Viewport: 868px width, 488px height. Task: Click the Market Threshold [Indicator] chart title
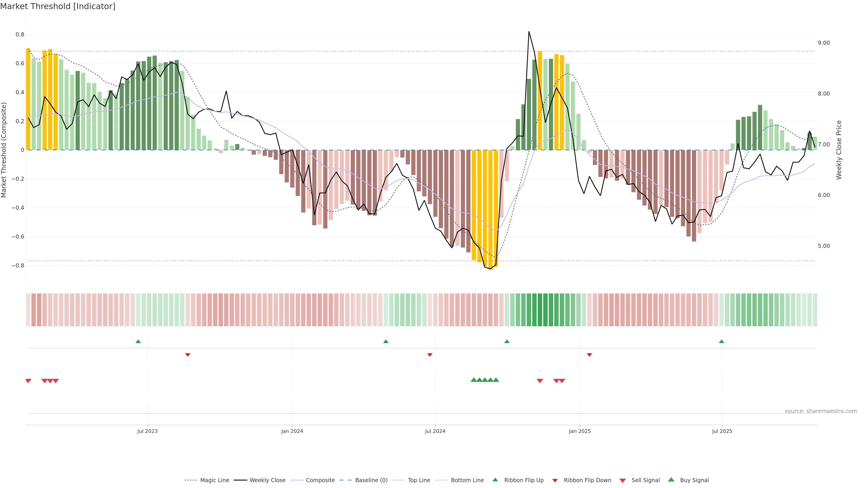pyautogui.click(x=58, y=6)
